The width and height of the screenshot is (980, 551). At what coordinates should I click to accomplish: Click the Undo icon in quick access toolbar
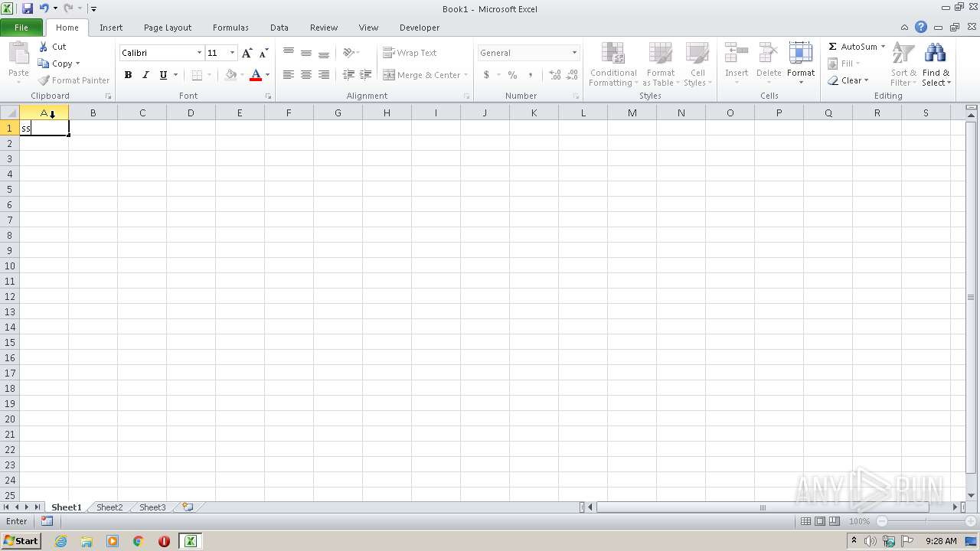coord(44,8)
